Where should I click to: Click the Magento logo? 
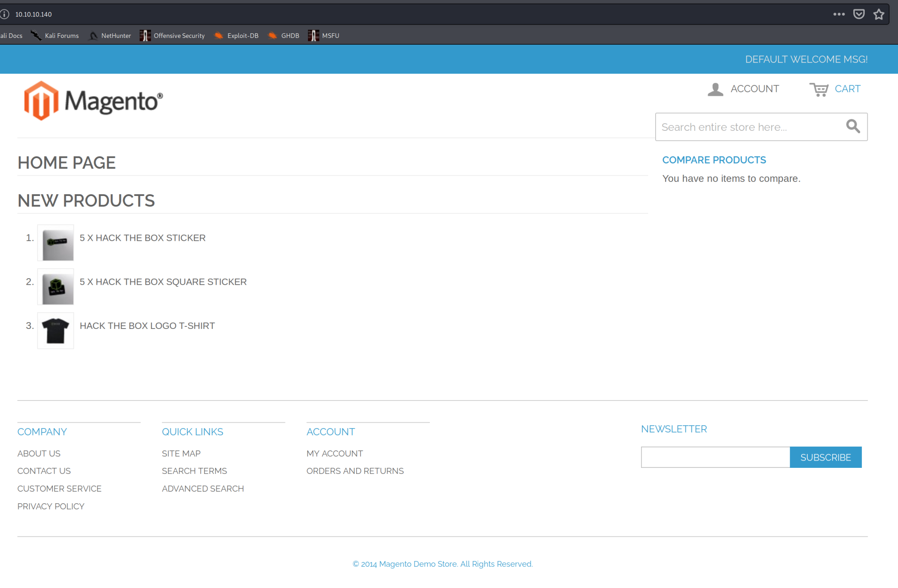tap(93, 101)
